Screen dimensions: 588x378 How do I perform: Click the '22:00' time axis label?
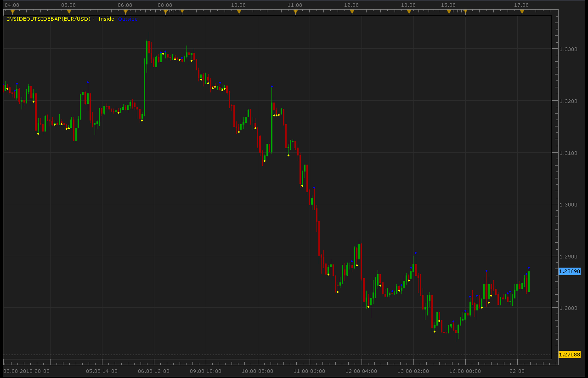click(517, 371)
